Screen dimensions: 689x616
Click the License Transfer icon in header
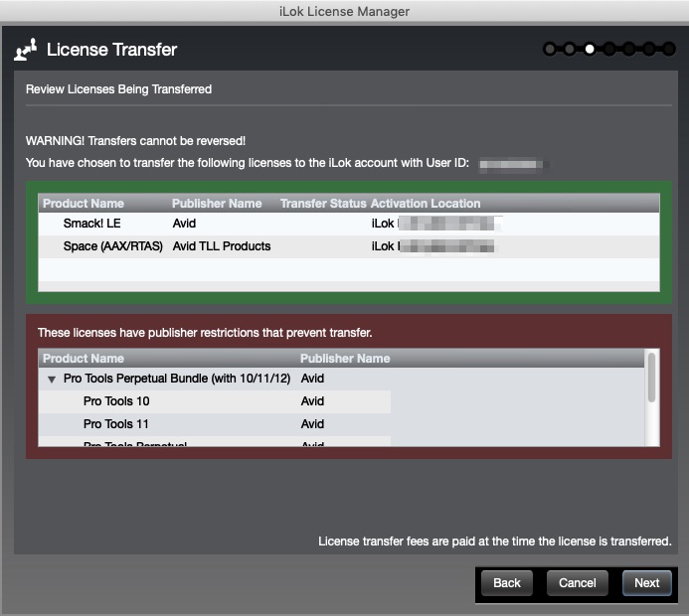25,49
